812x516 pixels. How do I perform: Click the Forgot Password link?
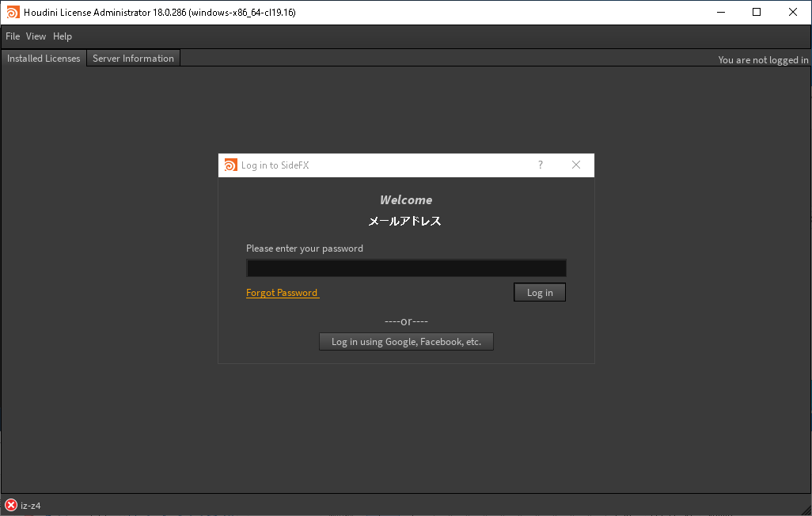pyautogui.click(x=283, y=293)
